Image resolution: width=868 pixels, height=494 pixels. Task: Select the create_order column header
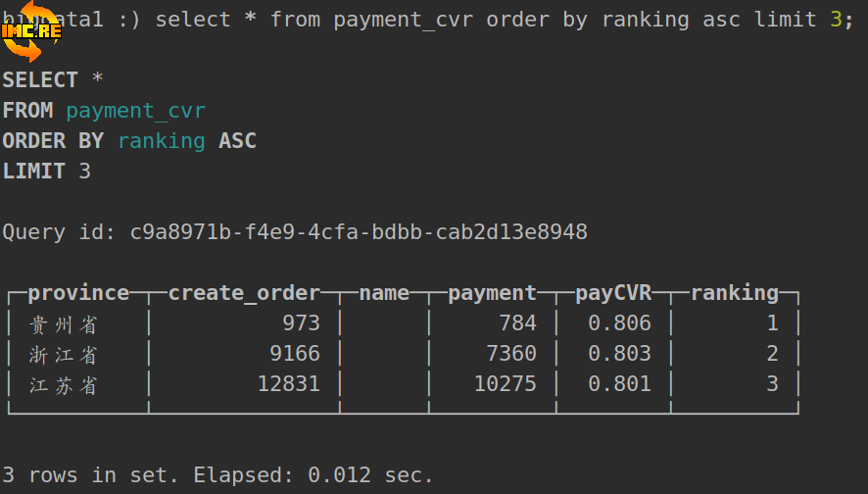pyautogui.click(x=244, y=293)
